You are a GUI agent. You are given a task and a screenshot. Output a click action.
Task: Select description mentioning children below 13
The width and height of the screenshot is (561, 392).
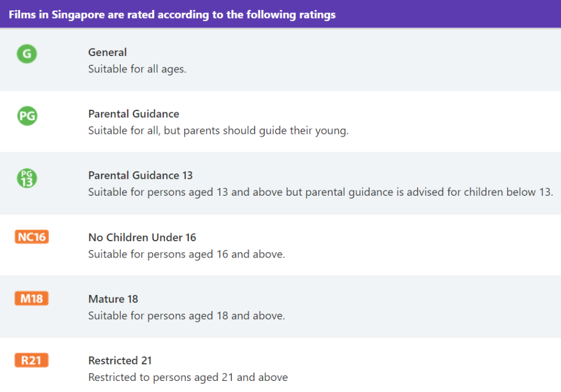(321, 192)
